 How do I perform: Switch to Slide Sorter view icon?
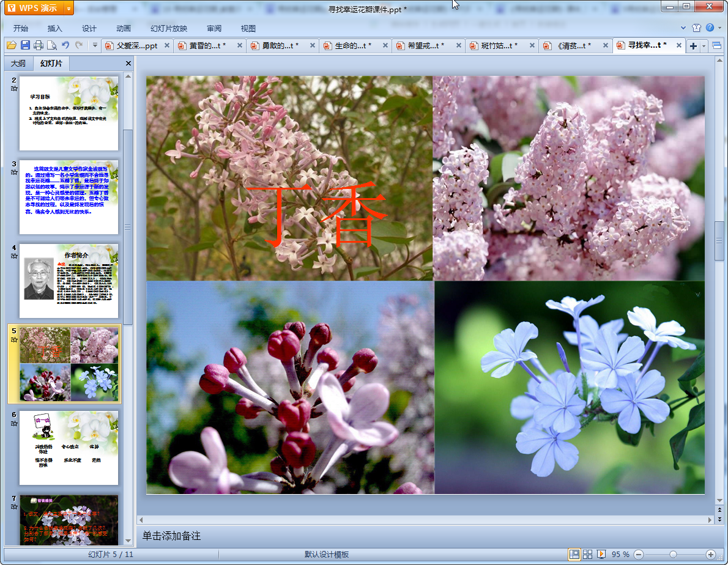(587, 555)
